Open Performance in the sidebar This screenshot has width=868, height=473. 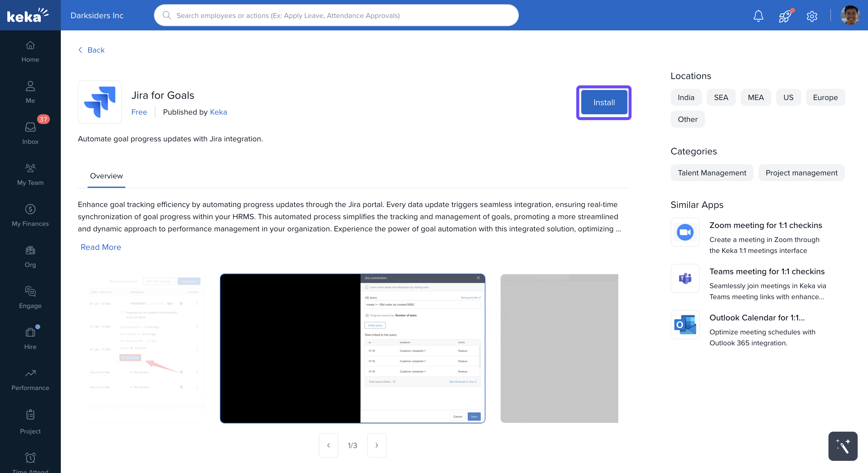pyautogui.click(x=30, y=379)
